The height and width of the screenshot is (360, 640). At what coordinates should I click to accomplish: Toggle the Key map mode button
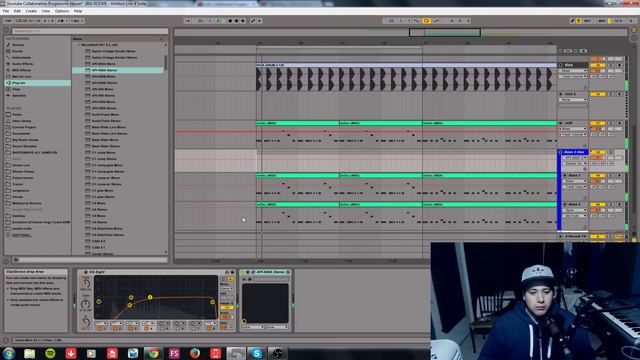(x=587, y=20)
